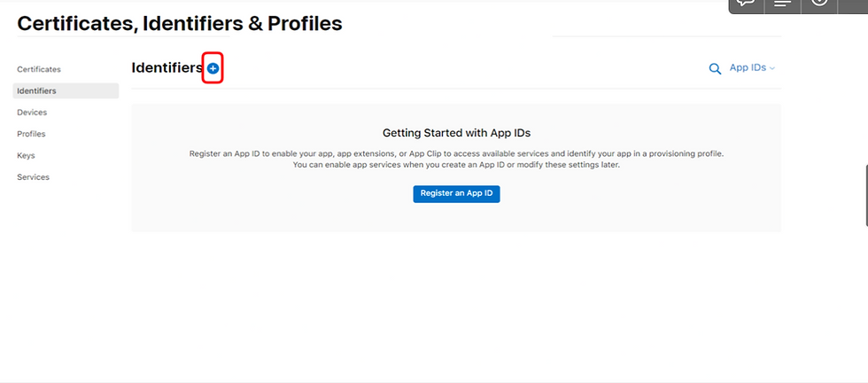Click the Certificates, Identifiers & Profiles heading
This screenshot has width=868, height=383.
pos(180,24)
